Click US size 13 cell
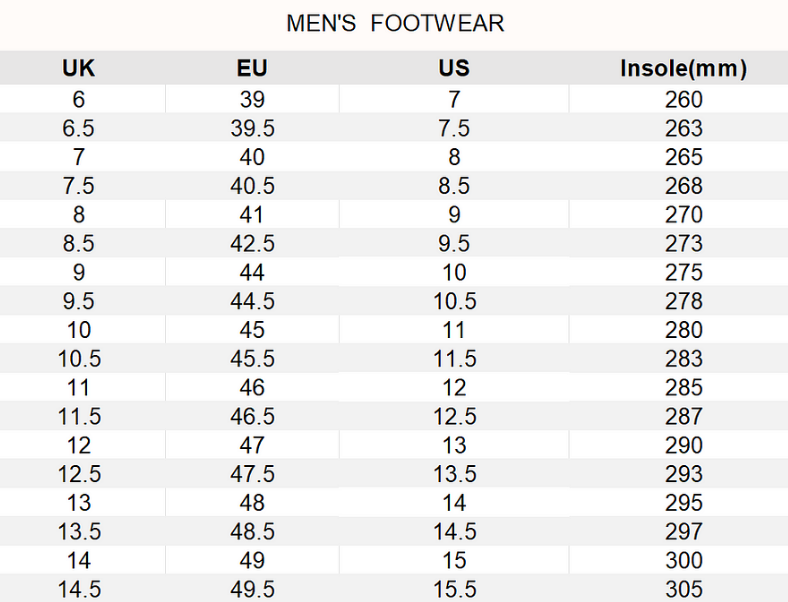 pyautogui.click(x=454, y=445)
